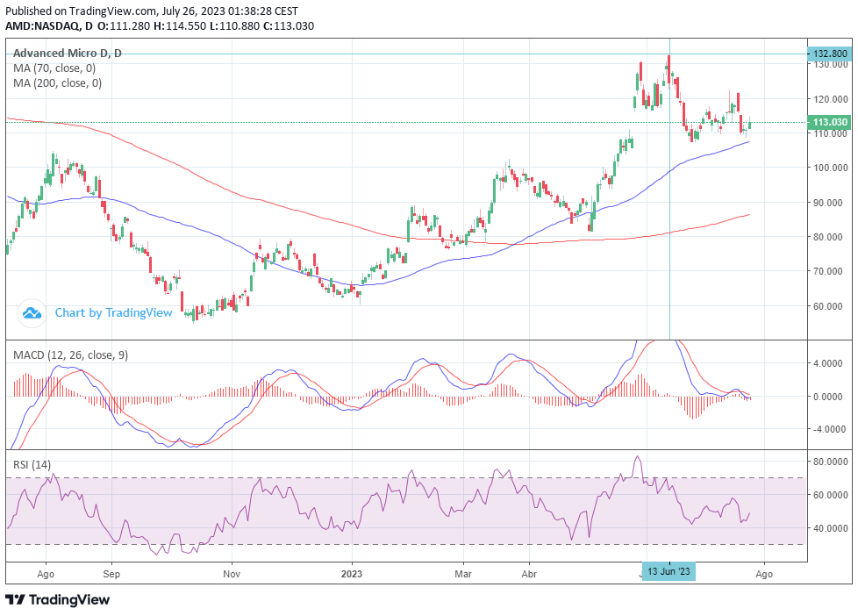
Task: Click the 80.0000 RSI axis label
Action: click(x=831, y=462)
